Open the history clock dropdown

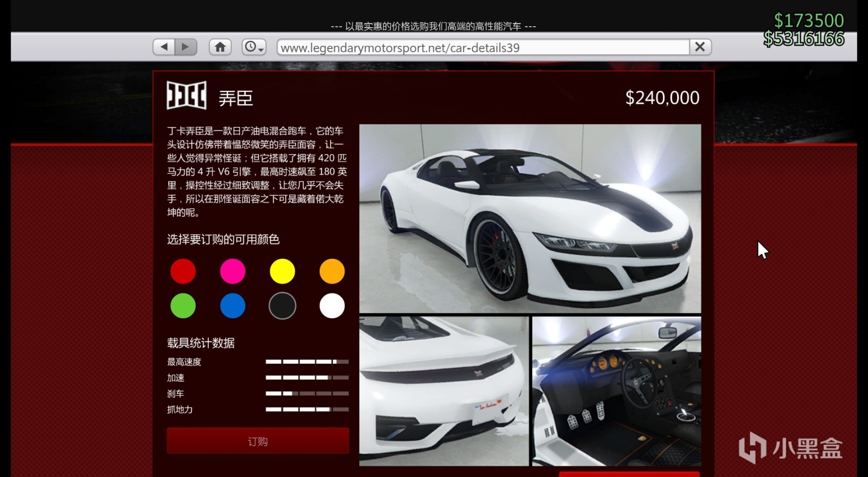(x=254, y=47)
